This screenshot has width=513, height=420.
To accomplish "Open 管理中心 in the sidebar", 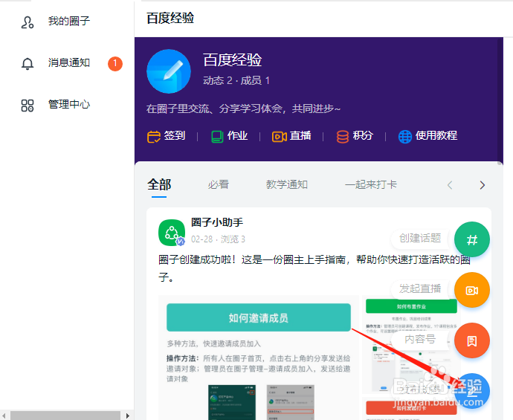I will tap(69, 105).
